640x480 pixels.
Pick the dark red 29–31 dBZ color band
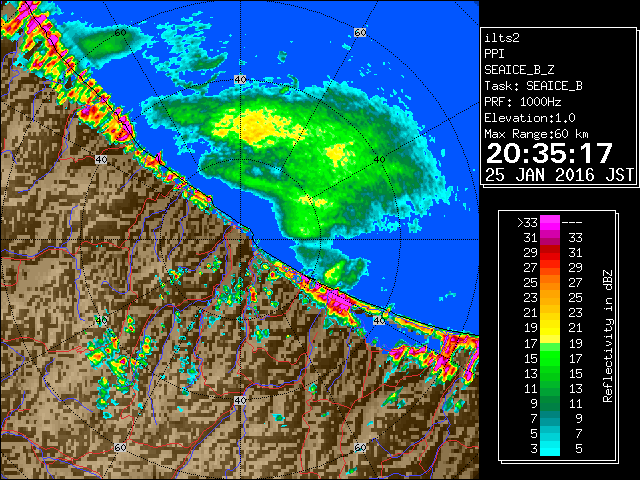550,252
